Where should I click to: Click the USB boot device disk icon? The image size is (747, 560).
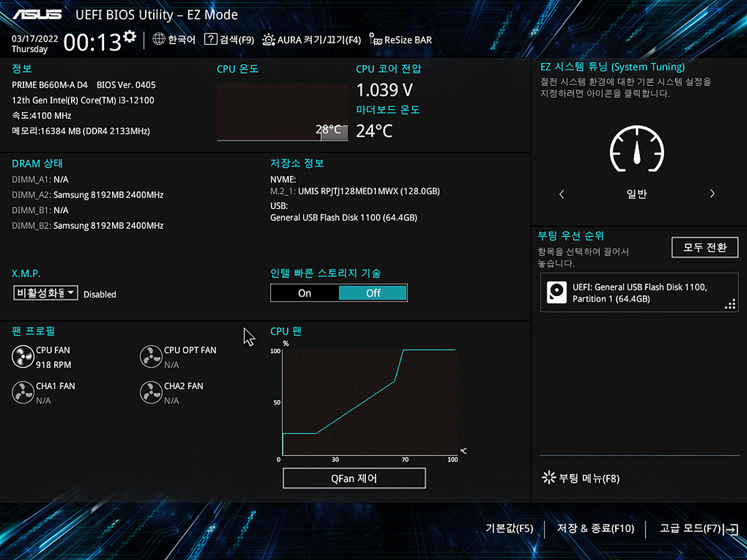(x=556, y=292)
